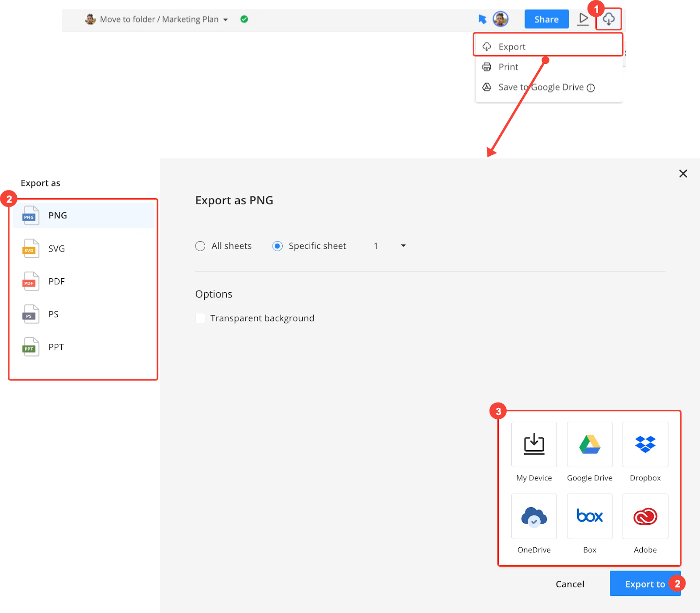The width and height of the screenshot is (700, 613).
Task: Click the Export as PNG heading
Action: (234, 200)
